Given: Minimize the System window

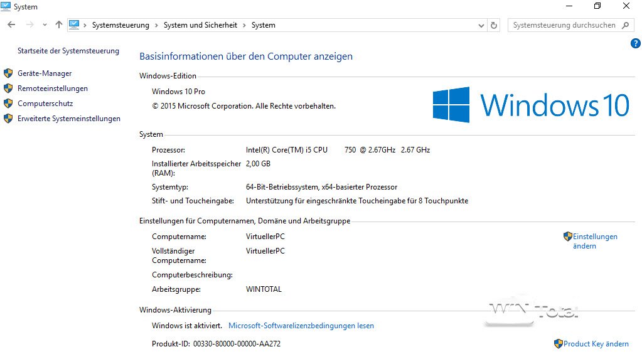Looking at the screenshot, I should point(569,6).
